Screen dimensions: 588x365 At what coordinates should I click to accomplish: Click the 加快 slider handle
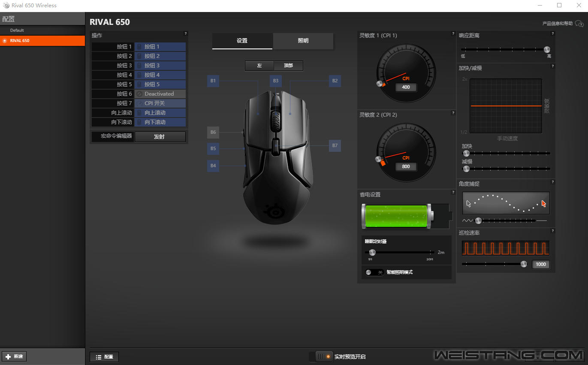click(466, 154)
